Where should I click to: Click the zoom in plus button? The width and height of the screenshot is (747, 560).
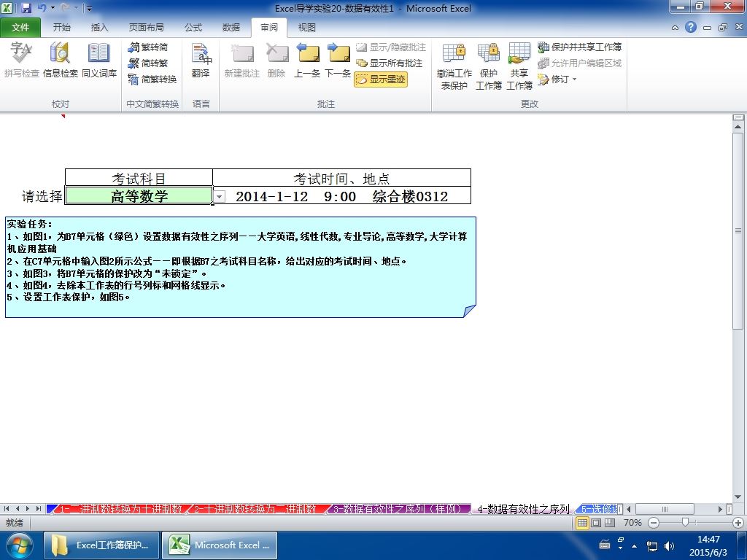pyautogui.click(x=738, y=523)
